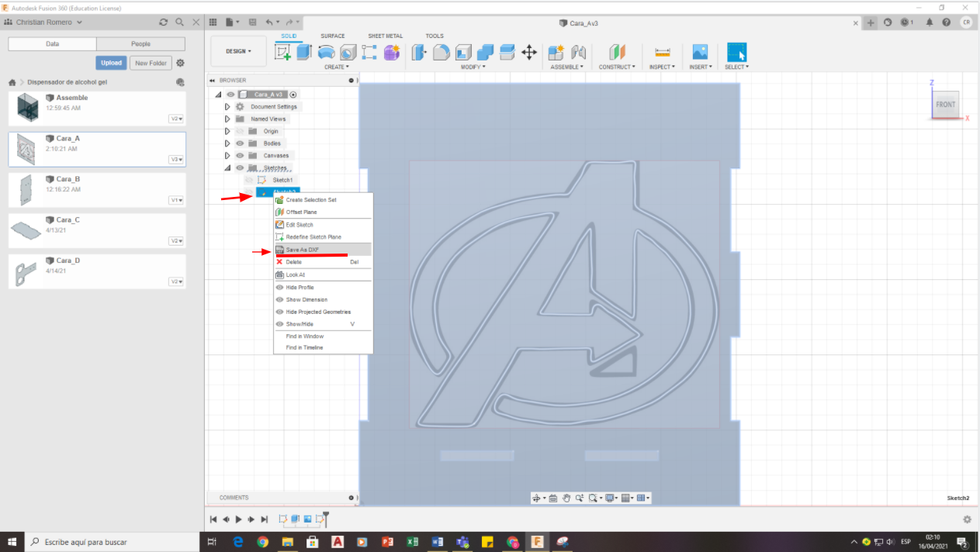Activate the Select tool

click(x=736, y=52)
